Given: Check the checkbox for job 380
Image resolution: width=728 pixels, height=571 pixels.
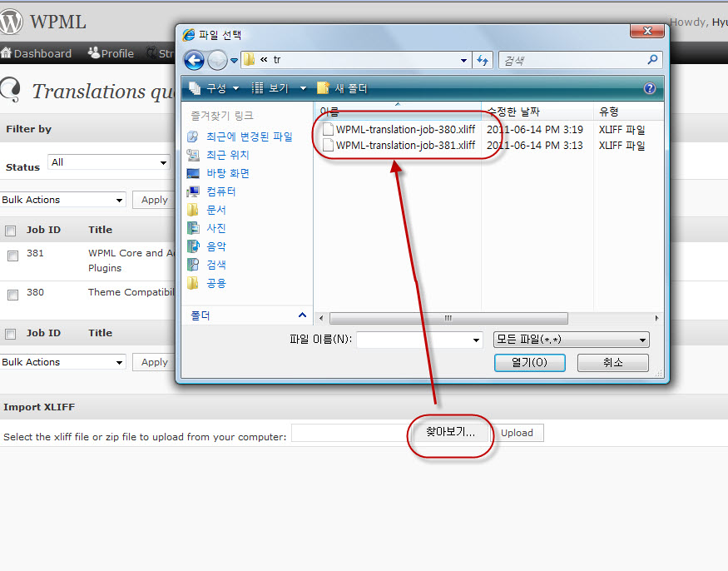Looking at the screenshot, I should (x=13, y=295).
